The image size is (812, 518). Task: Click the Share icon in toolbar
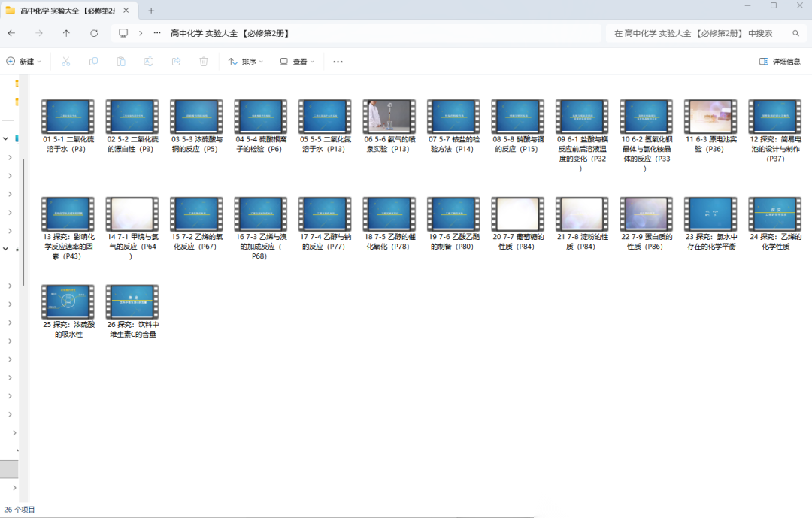click(176, 62)
